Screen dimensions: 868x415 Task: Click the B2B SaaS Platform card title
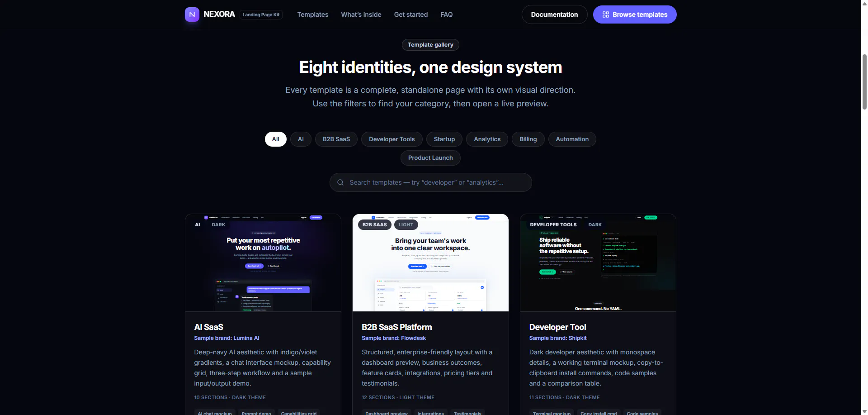pyautogui.click(x=397, y=327)
